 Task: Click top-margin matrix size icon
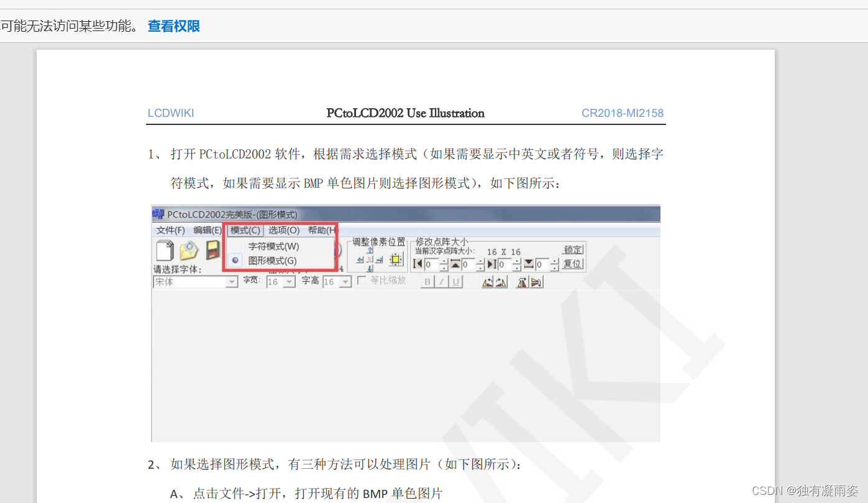coord(455,264)
